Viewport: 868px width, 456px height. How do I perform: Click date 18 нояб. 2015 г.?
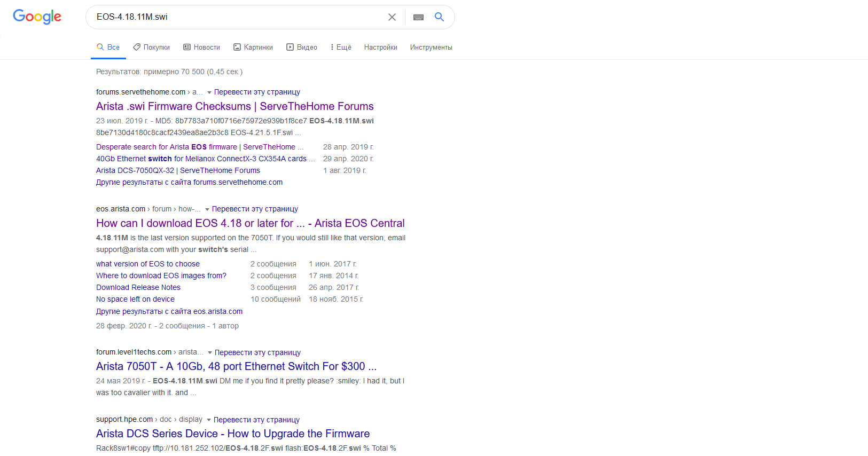coord(336,299)
